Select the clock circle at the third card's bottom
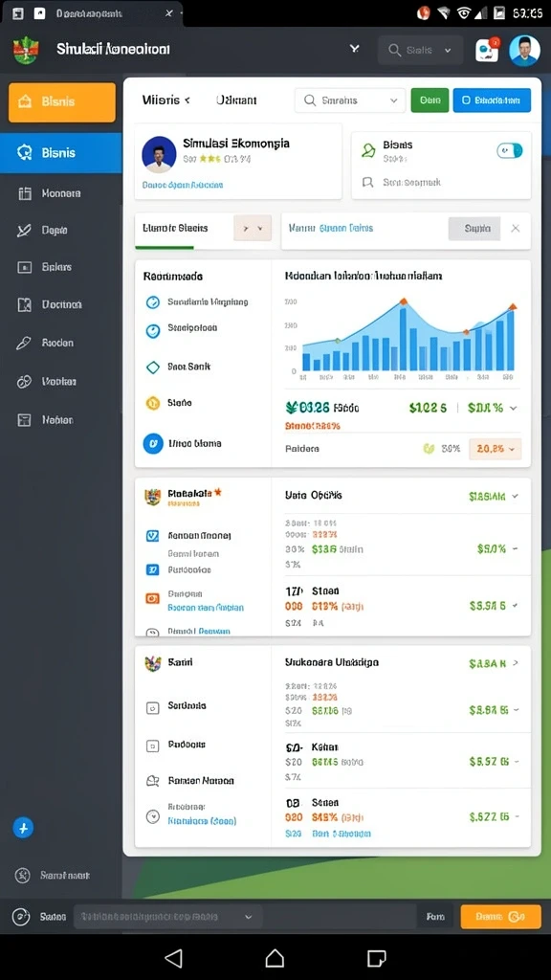Viewport: 551px width, 980px height. click(x=152, y=816)
